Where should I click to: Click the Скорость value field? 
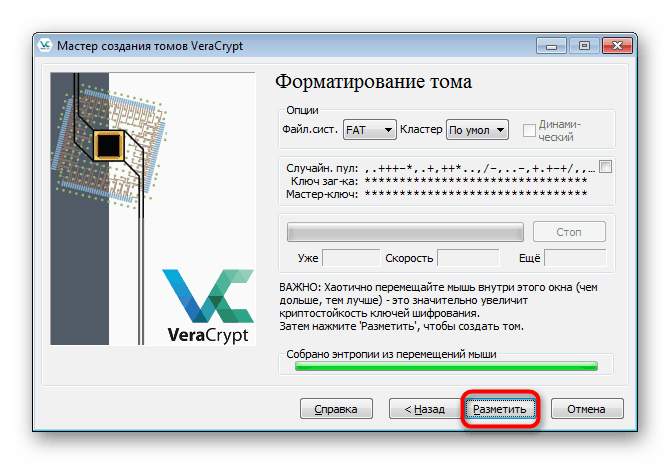tap(468, 258)
